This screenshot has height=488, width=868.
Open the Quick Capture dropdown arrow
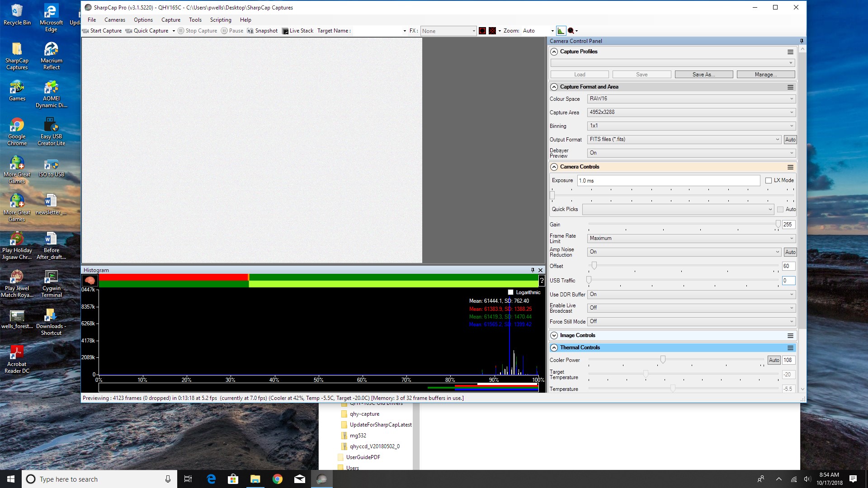click(x=174, y=31)
